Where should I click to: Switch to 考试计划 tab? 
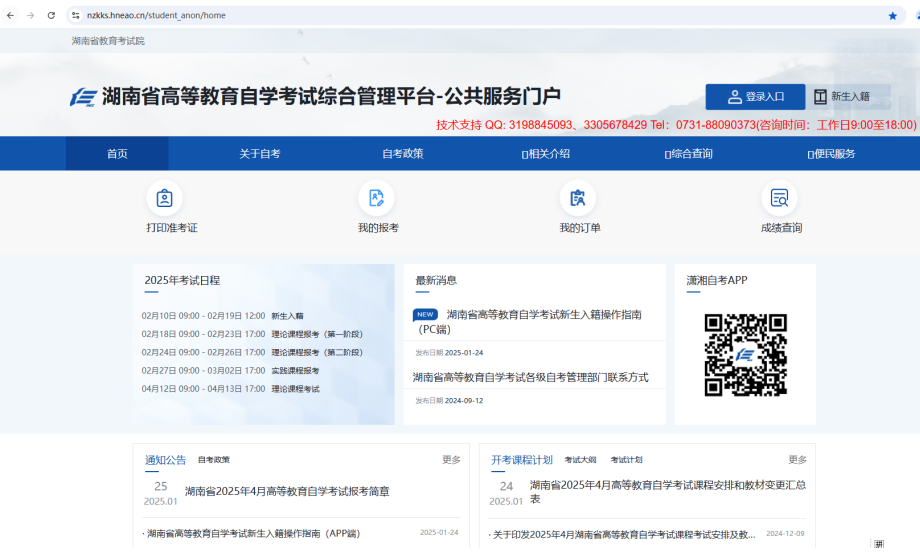coord(626,460)
